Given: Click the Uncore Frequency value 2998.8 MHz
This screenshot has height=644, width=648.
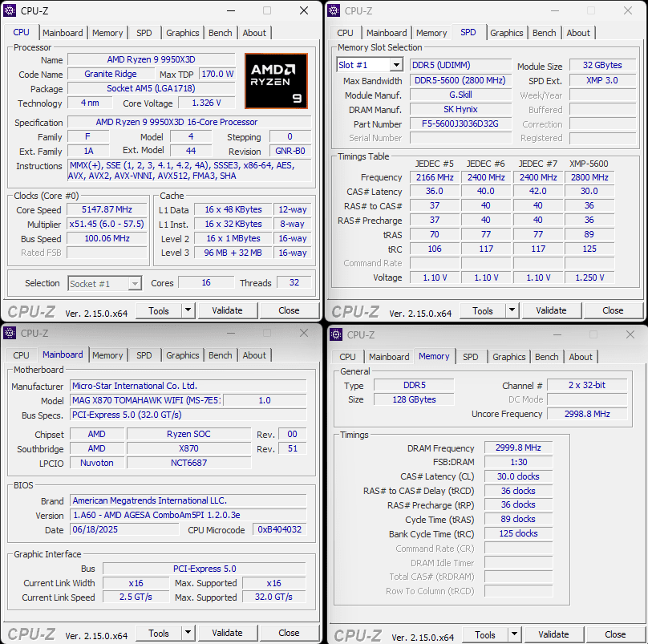Looking at the screenshot, I should 587,414.
